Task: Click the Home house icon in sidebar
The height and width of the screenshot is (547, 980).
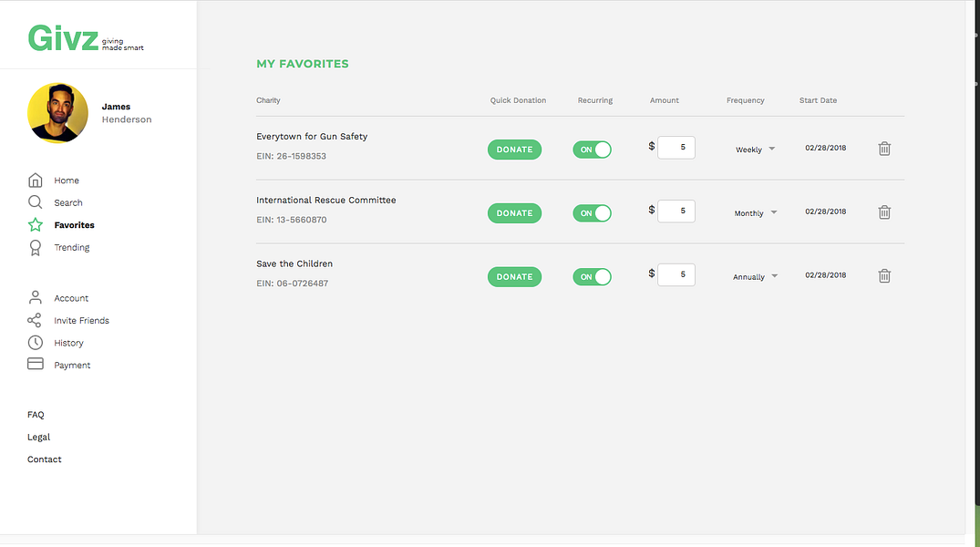Action: click(35, 180)
